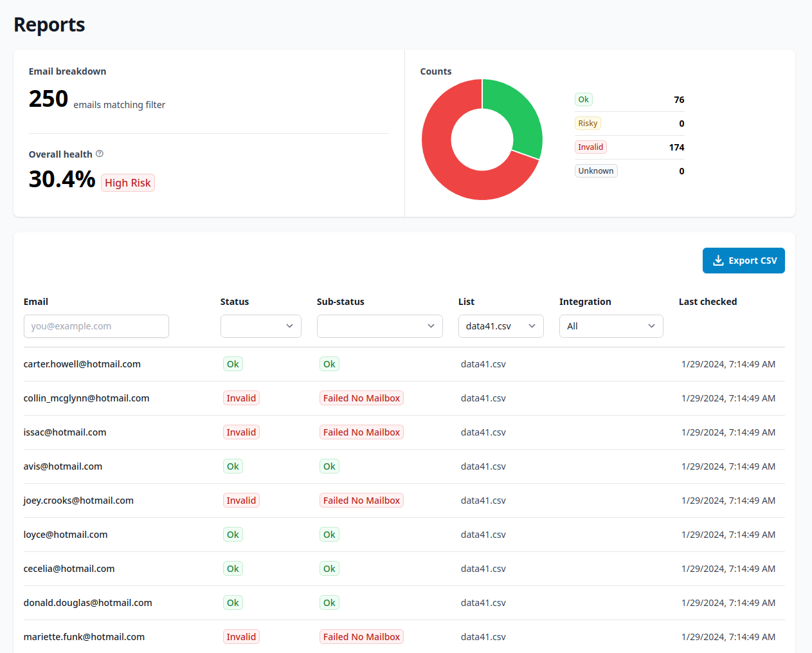This screenshot has height=653, width=812.
Task: Select the donald.douglas@hotmail.com email entry
Action: pyautogui.click(x=88, y=603)
